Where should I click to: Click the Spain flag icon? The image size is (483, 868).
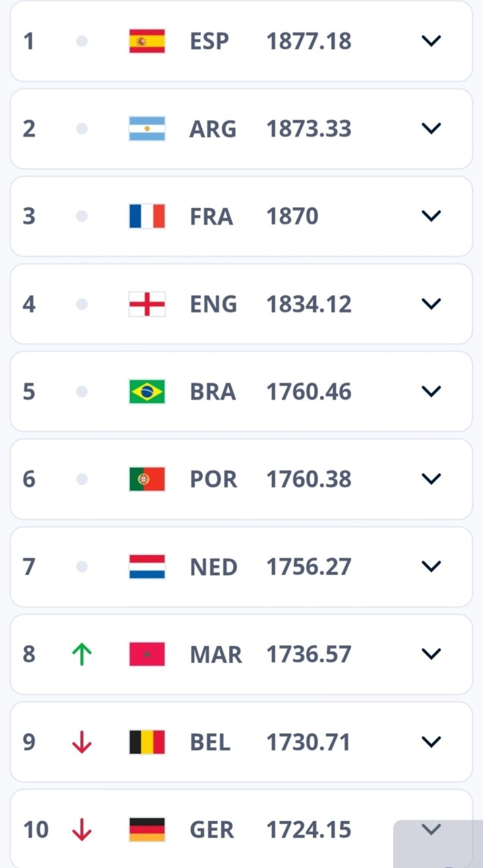click(x=147, y=41)
